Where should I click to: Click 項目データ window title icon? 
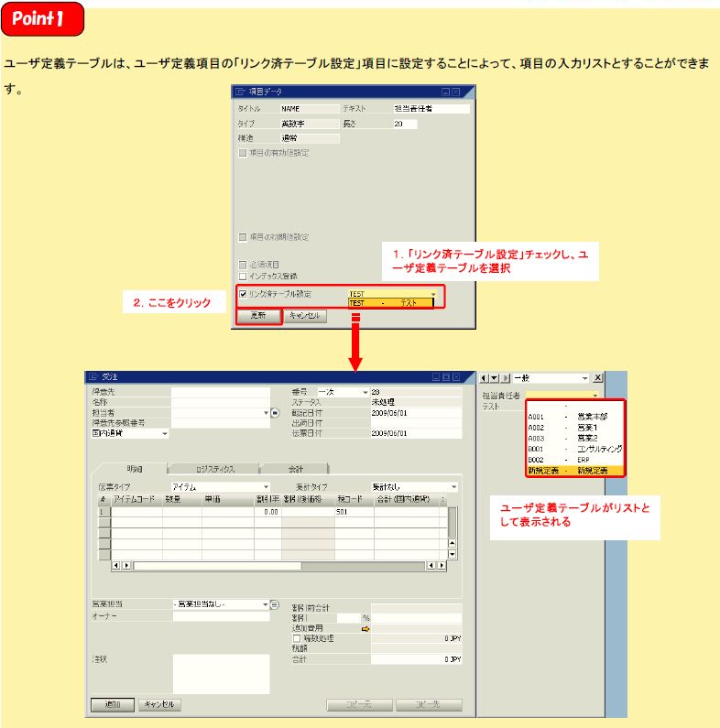pos(240,92)
